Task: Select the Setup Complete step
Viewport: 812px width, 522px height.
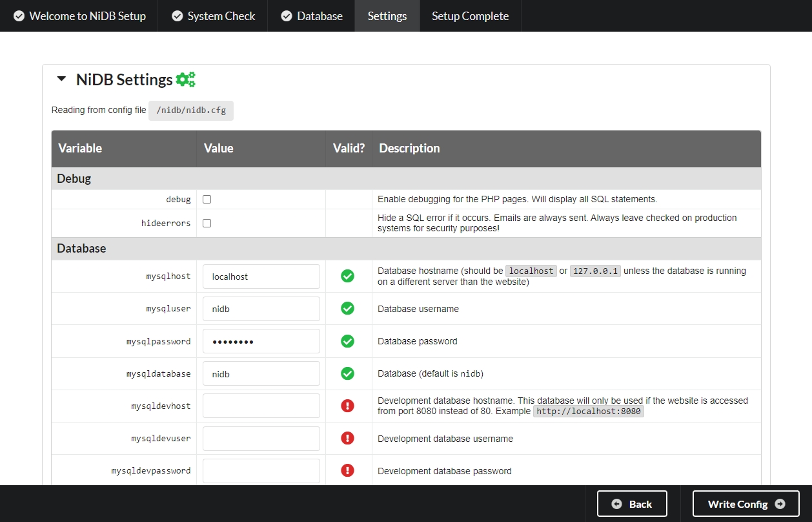Action: 470,16
